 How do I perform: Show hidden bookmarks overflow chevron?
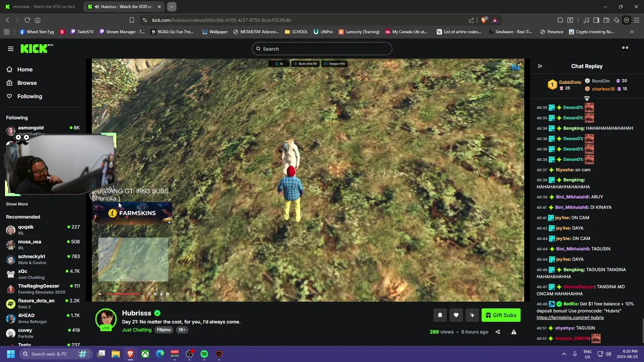pos(632,32)
